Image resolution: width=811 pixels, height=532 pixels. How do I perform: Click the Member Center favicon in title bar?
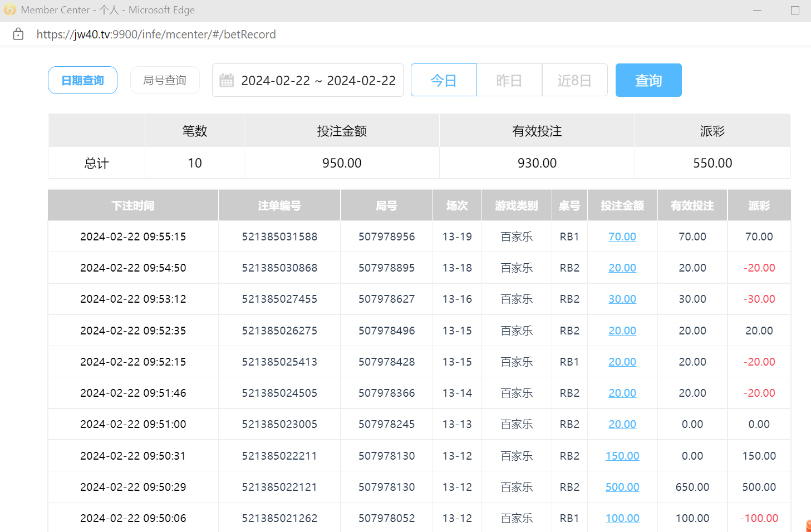click(9, 10)
